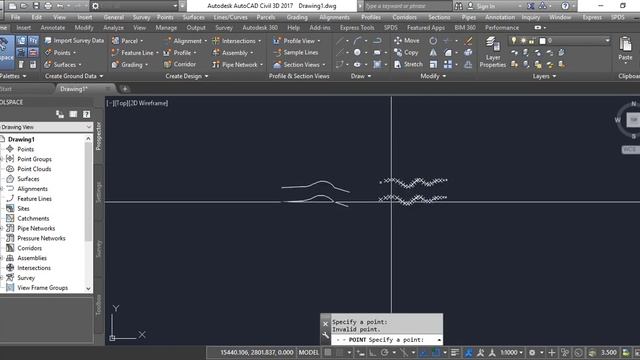Add a new drawing tab with plus
640x360 pixels.
pyautogui.click(x=125, y=89)
